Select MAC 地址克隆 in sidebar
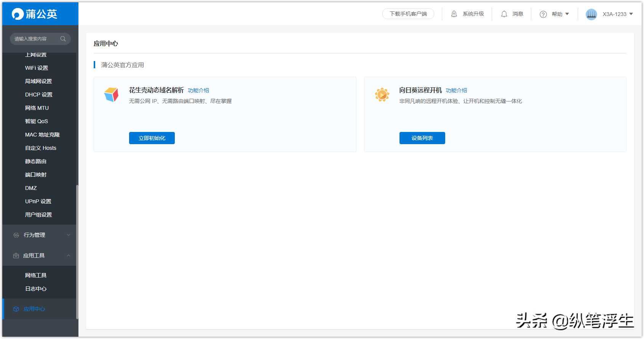644x339 pixels. point(42,135)
